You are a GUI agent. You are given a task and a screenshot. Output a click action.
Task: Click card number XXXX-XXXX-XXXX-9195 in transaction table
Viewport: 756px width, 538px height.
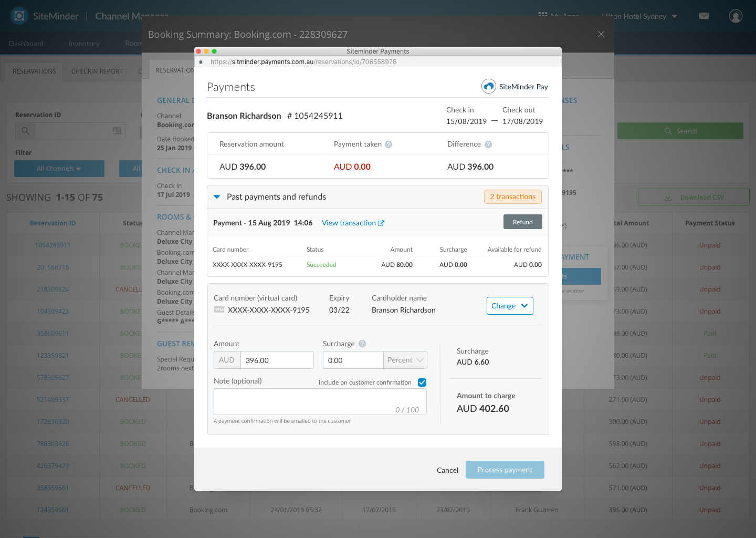point(247,265)
